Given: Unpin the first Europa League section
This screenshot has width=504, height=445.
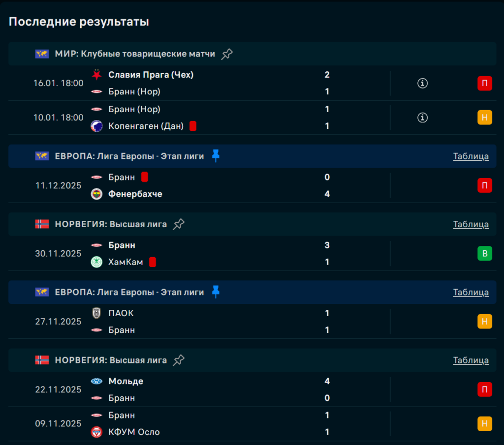Looking at the screenshot, I should tap(216, 156).
